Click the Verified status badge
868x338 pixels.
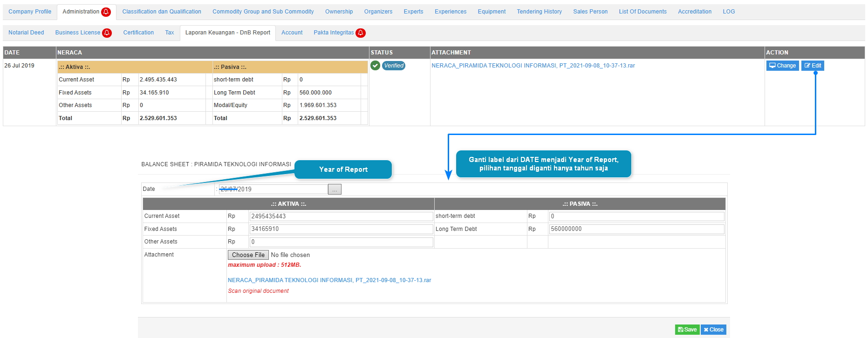point(394,66)
